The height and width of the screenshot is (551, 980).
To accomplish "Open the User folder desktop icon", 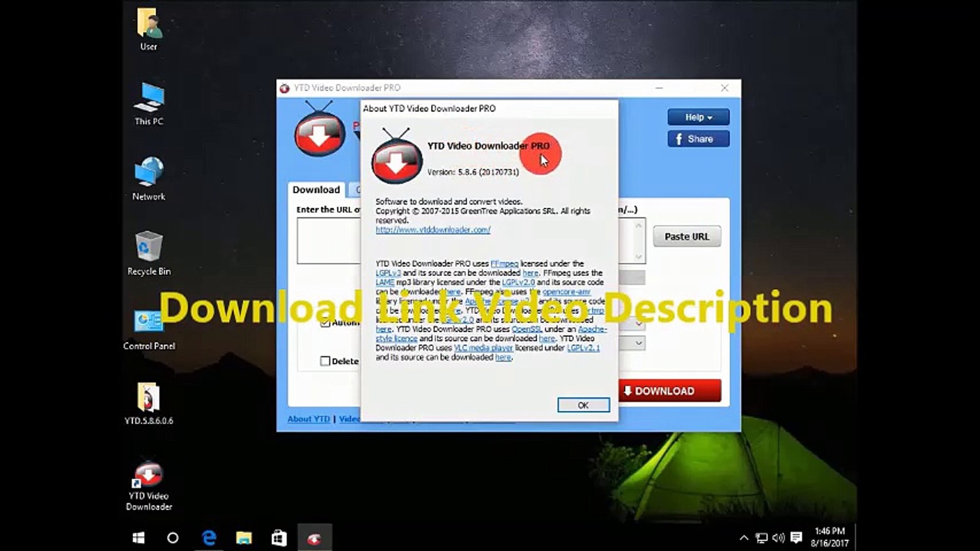I will tap(148, 30).
